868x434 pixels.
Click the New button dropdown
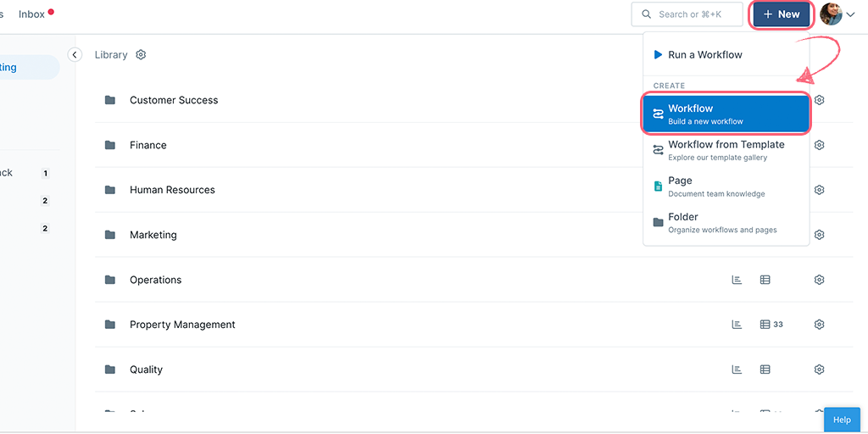click(x=781, y=14)
